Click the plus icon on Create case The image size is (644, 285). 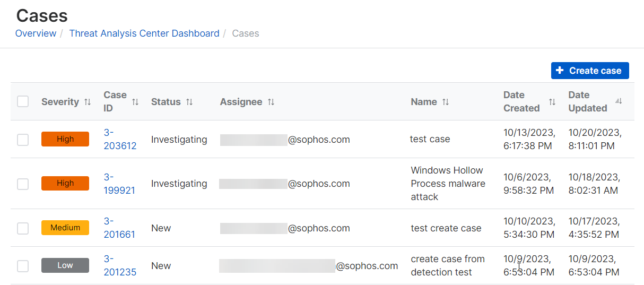tap(560, 71)
